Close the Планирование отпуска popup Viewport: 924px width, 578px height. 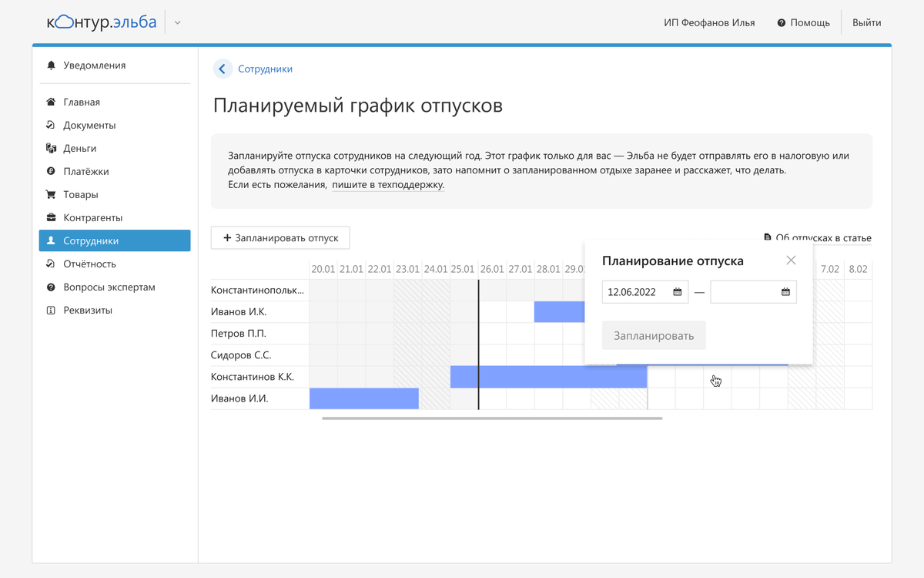click(791, 260)
